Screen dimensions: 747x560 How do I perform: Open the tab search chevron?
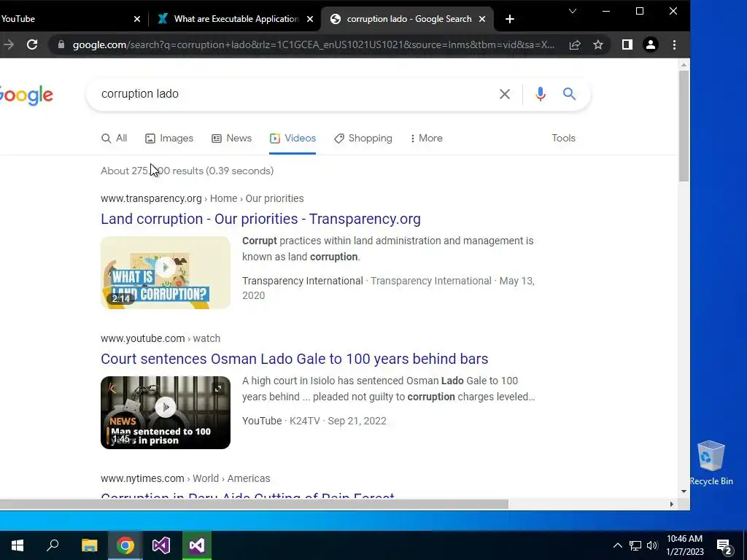tap(573, 11)
